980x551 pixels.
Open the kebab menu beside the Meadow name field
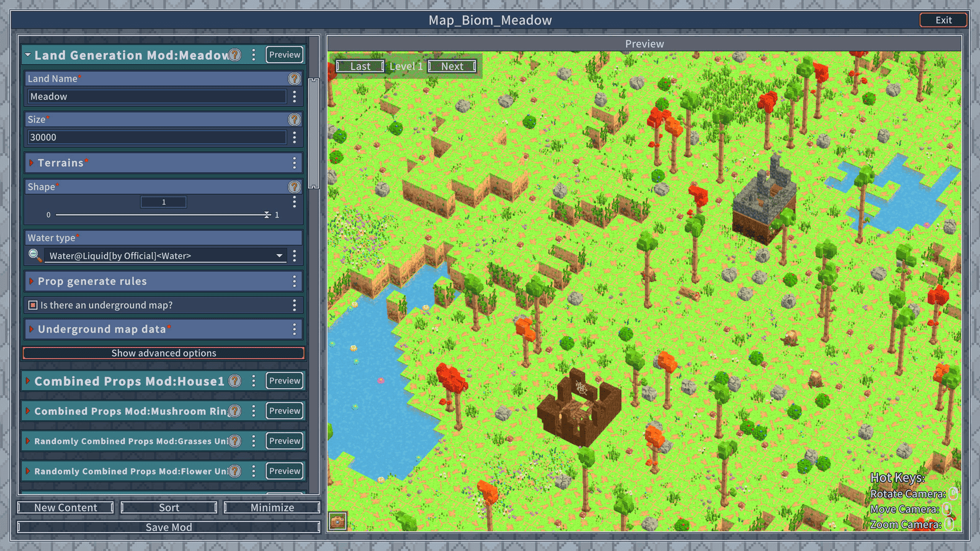(x=295, y=96)
